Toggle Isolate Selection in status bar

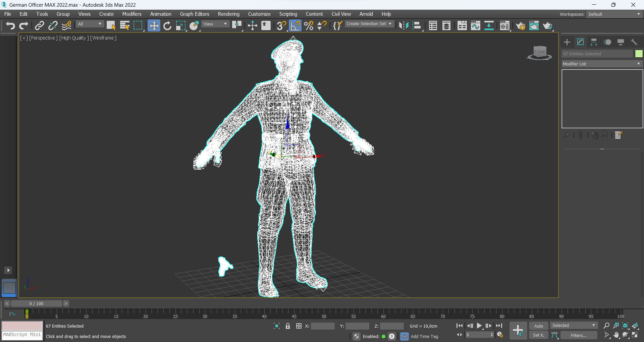pyautogui.click(x=277, y=326)
